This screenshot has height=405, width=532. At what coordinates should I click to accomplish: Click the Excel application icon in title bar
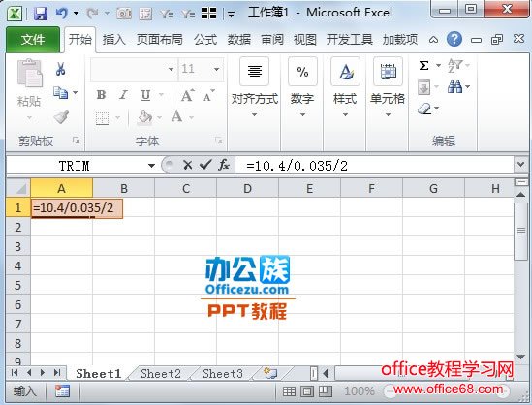15,14
